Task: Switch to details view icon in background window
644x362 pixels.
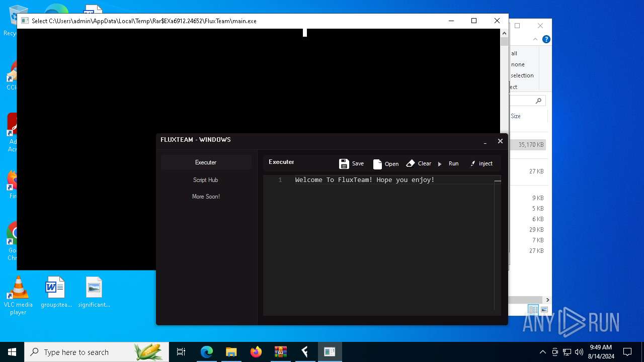Action: click(533, 310)
